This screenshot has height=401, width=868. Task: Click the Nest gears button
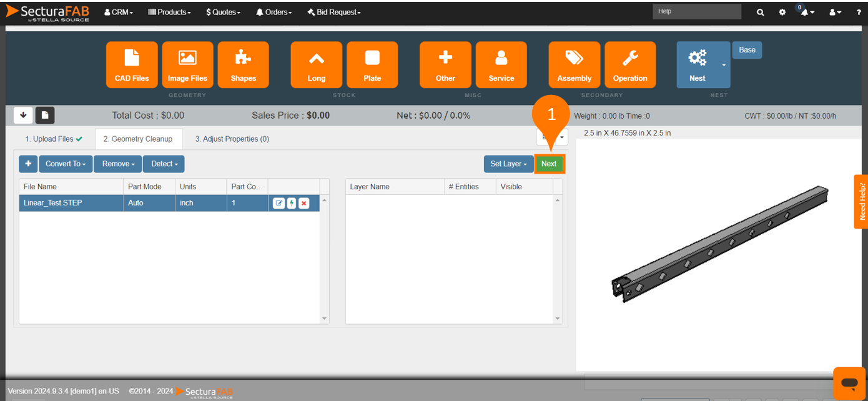[x=698, y=65]
